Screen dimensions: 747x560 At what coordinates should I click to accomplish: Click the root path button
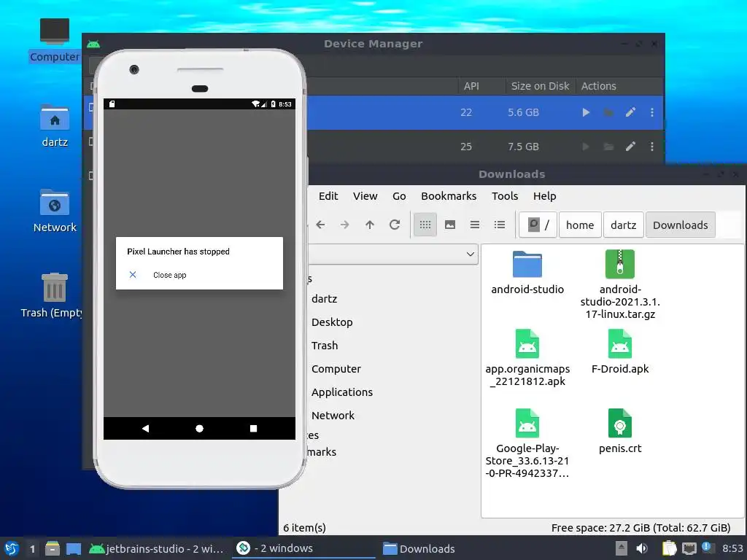tap(538, 225)
